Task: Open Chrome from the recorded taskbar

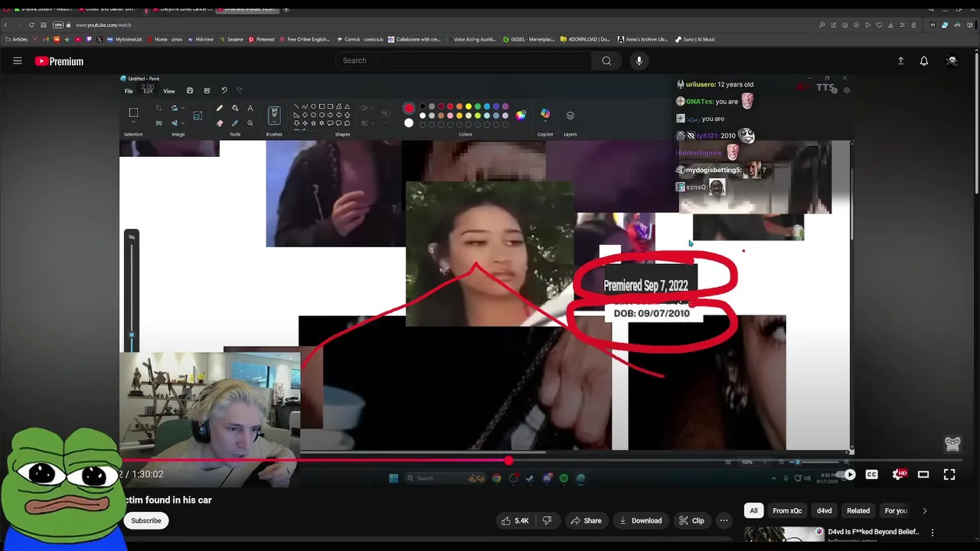Action: coord(496,478)
